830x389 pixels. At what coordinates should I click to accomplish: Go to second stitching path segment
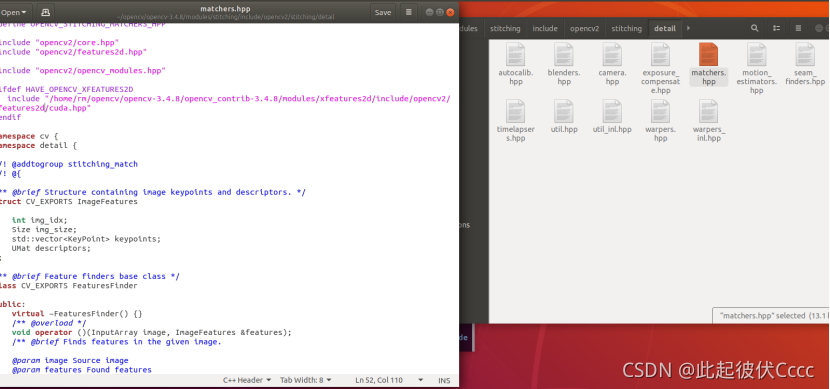point(626,29)
